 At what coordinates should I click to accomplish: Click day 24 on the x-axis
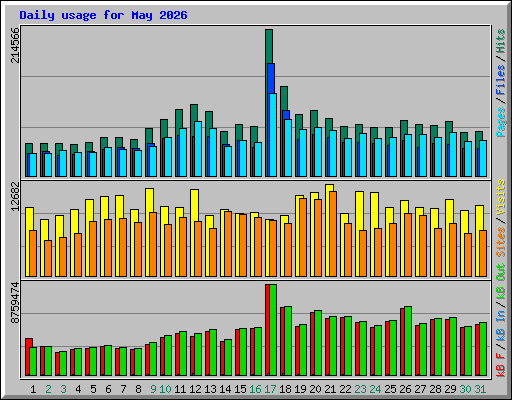point(375,389)
